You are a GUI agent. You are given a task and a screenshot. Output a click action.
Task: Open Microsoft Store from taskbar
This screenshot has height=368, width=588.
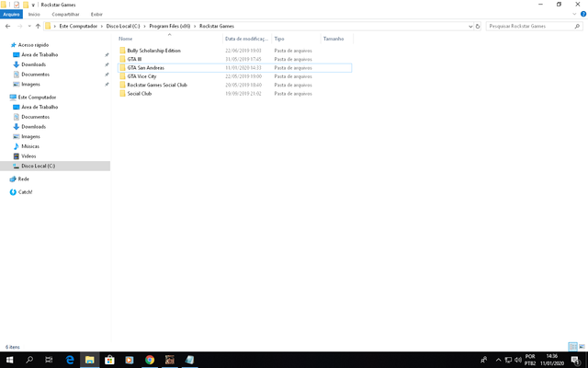[x=109, y=360]
